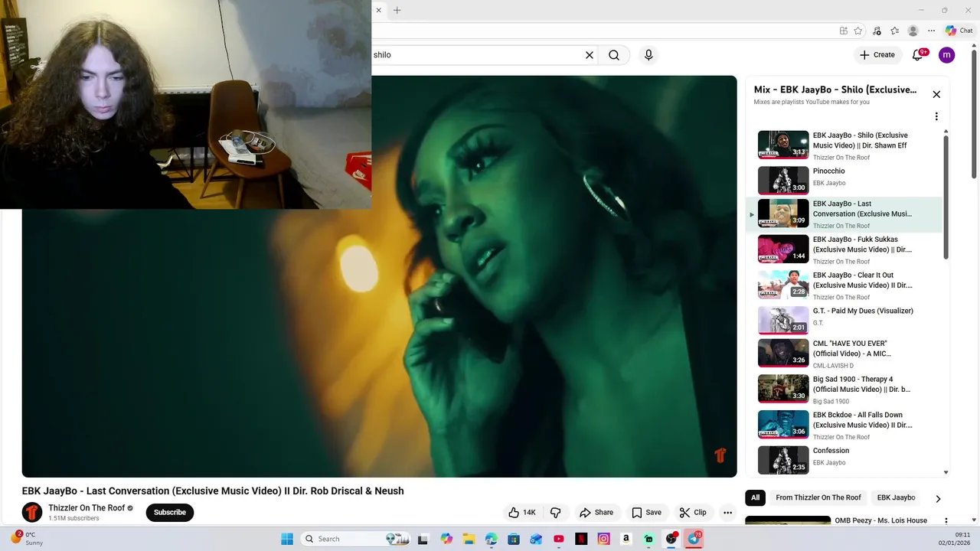The image size is (980, 551).
Task: Open Instagram from the taskbar
Action: pos(604,539)
